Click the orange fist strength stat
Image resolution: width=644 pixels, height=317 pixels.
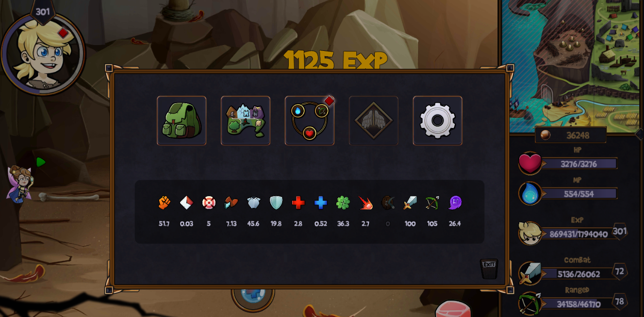(x=165, y=203)
